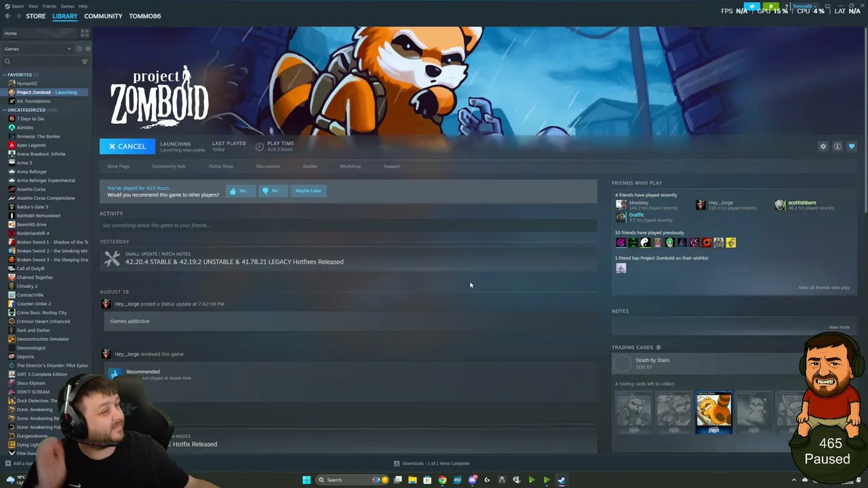
Task: Open Google Chrome from the taskbar
Action: pyautogui.click(x=442, y=480)
